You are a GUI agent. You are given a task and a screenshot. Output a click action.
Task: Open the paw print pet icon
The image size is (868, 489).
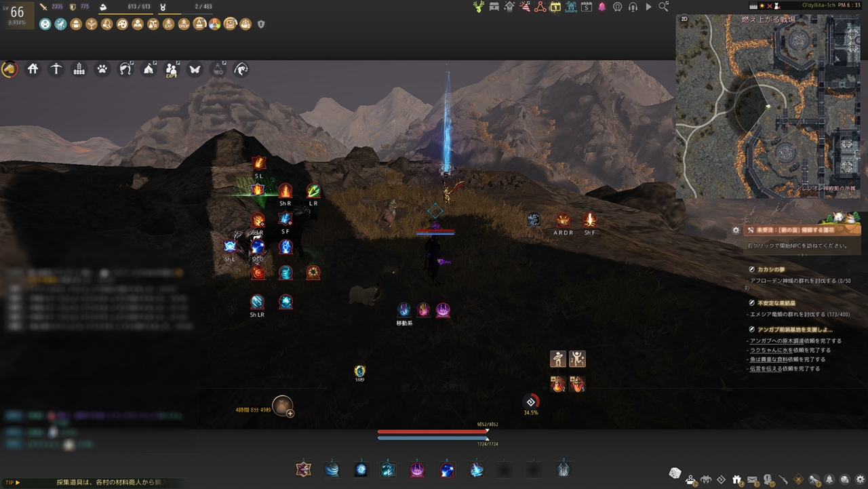pos(102,69)
